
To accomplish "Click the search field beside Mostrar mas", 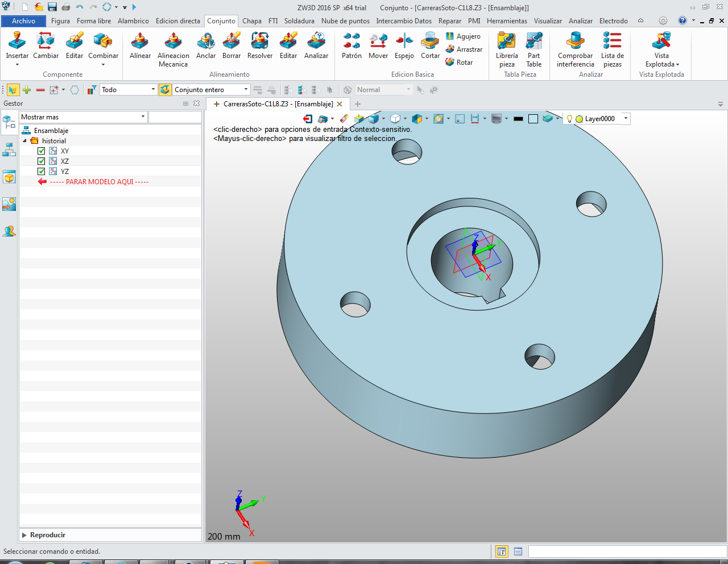I will [x=175, y=117].
